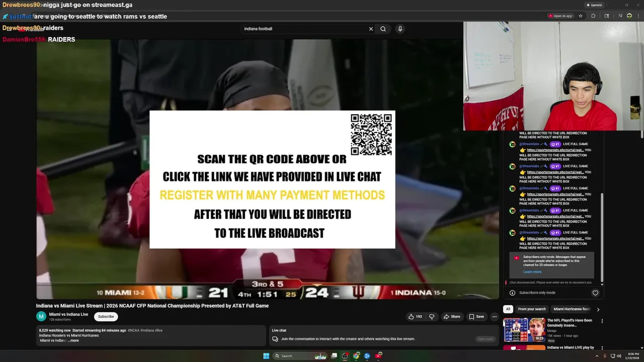Open the volume speaker tray icon
This screenshot has width=644, height=362.
[x=619, y=356]
